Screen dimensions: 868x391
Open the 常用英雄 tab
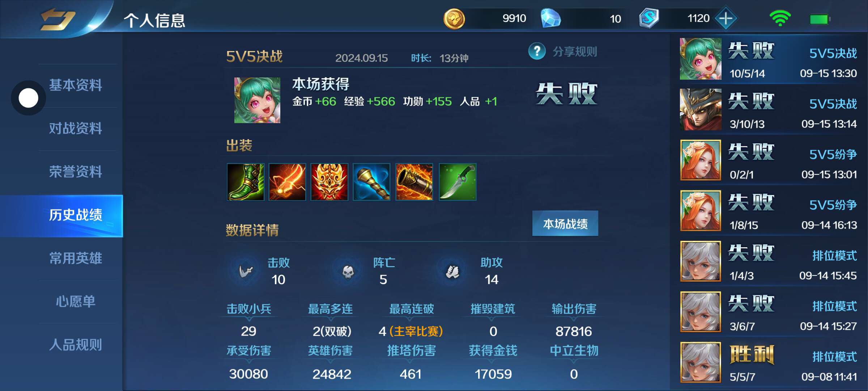[x=76, y=258]
